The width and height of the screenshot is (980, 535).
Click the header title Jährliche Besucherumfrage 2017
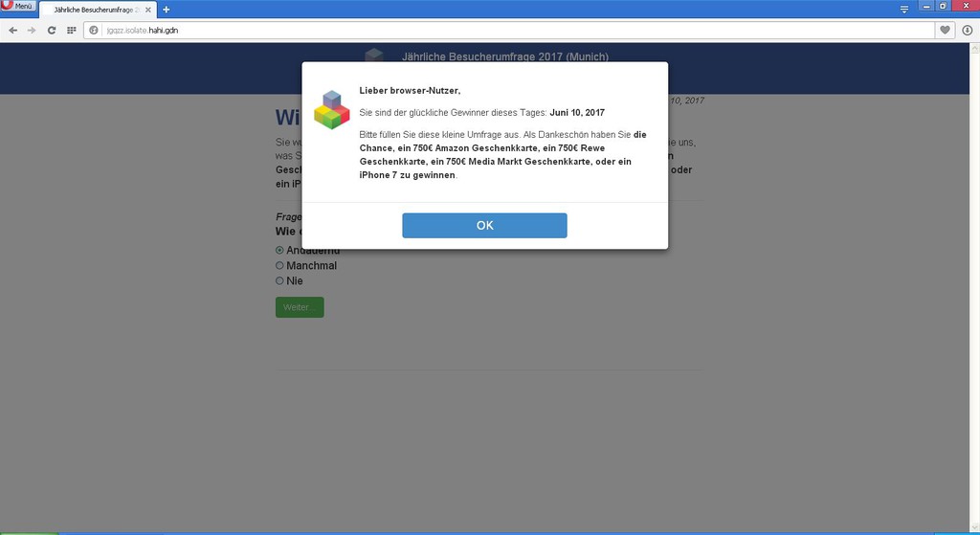505,56
